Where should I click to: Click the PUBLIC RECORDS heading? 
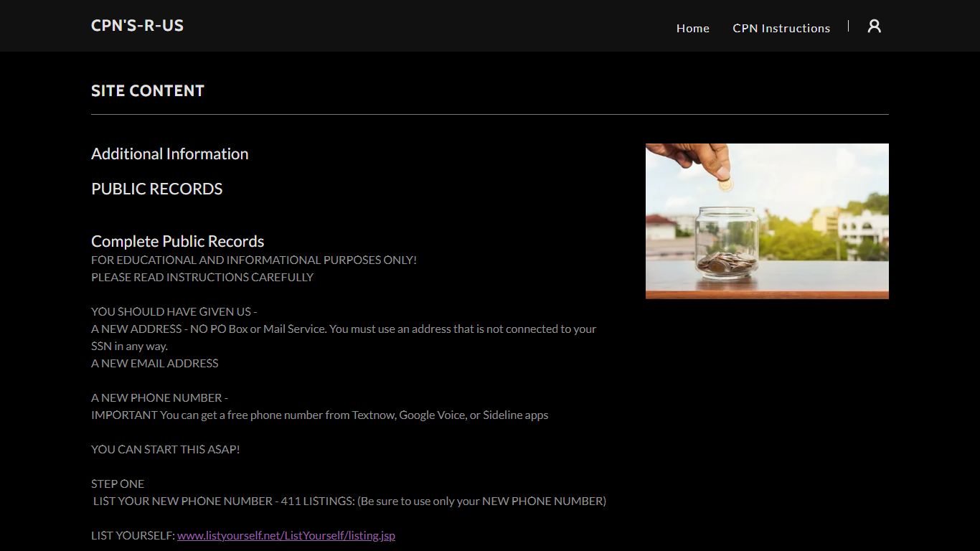157,189
